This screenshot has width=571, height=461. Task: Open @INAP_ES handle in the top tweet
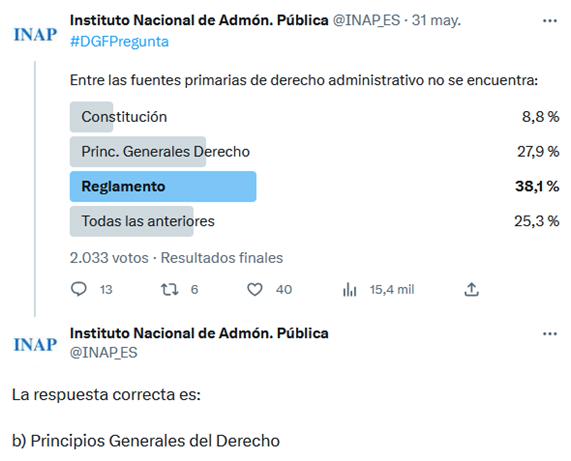point(366,20)
